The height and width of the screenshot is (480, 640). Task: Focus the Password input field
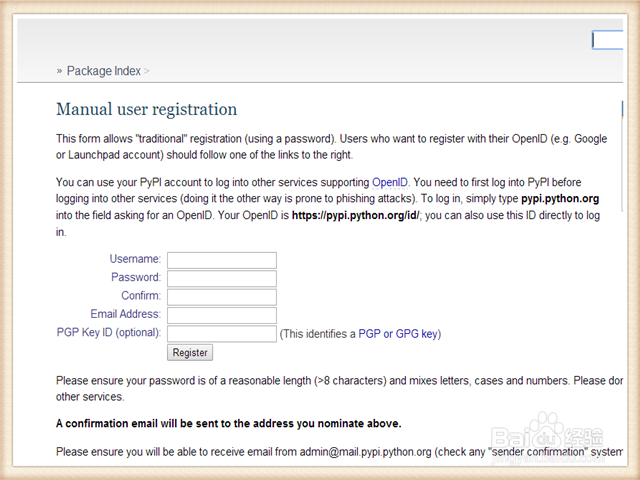tap(222, 279)
